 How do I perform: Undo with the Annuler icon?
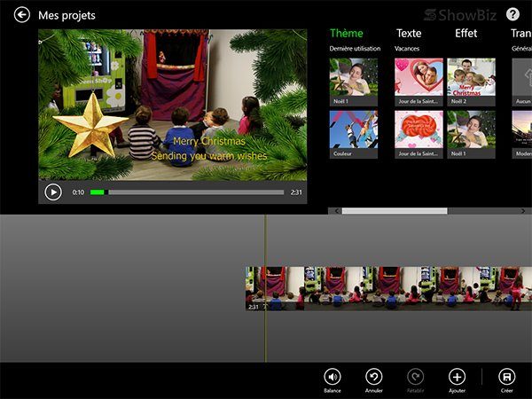[374, 377]
